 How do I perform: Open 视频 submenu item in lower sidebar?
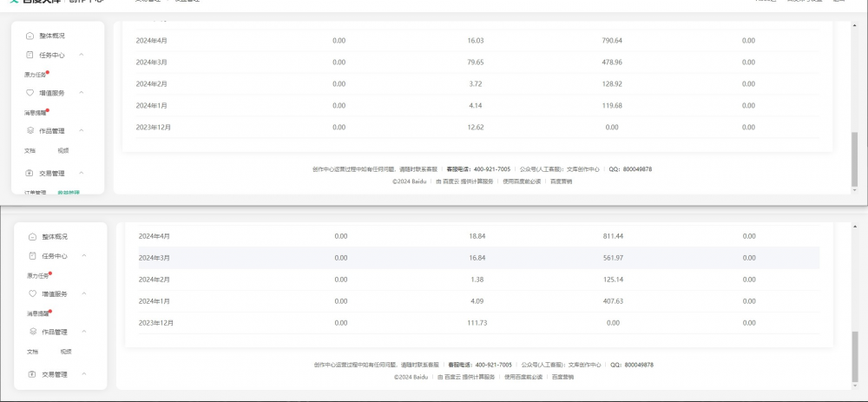coord(66,352)
